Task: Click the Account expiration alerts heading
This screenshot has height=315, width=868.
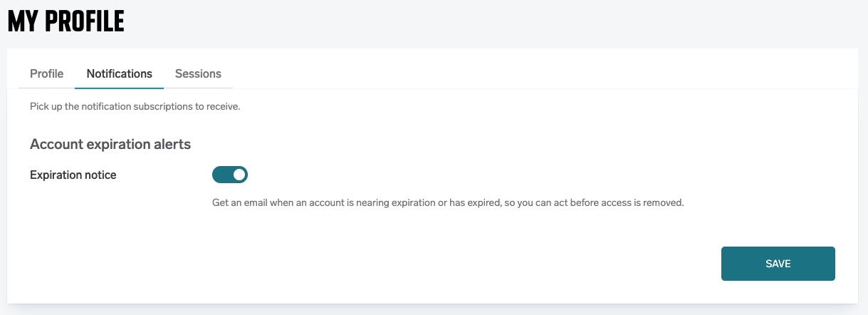Action: [110, 144]
